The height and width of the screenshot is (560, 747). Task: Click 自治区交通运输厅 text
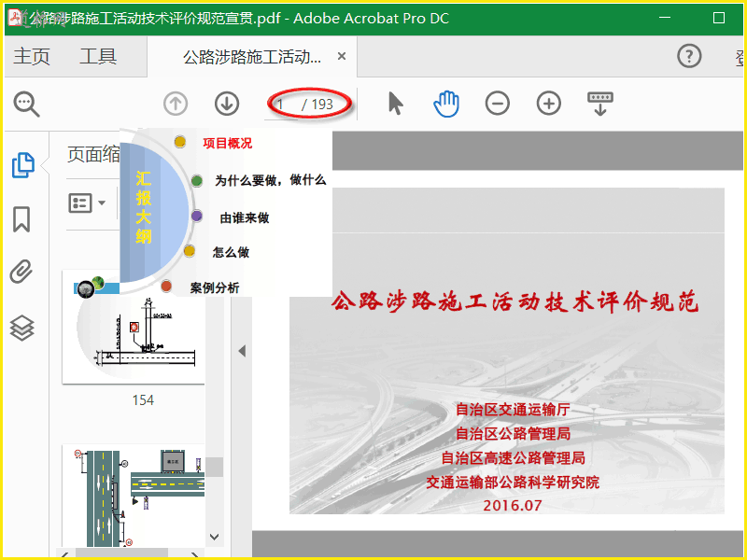513,409
